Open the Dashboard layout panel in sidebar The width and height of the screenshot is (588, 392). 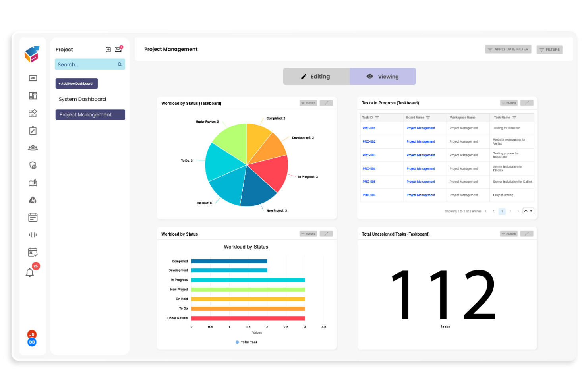[33, 95]
